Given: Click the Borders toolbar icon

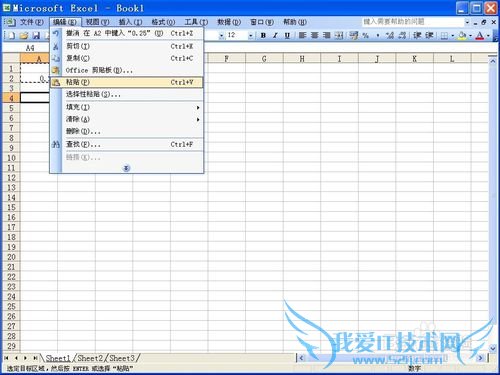Looking at the screenshot, I should pos(444,35).
